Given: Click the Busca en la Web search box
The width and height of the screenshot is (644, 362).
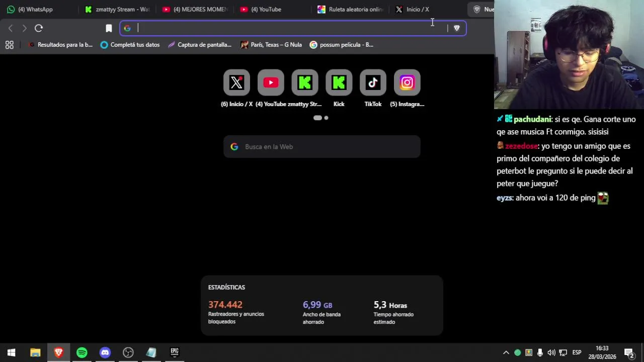Looking at the screenshot, I should (x=322, y=146).
